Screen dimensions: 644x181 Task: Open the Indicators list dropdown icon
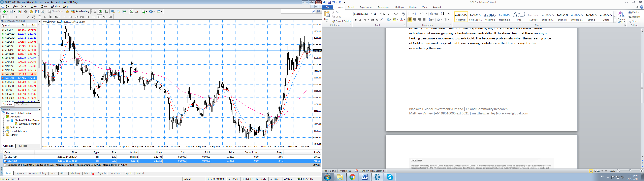coord(144,11)
